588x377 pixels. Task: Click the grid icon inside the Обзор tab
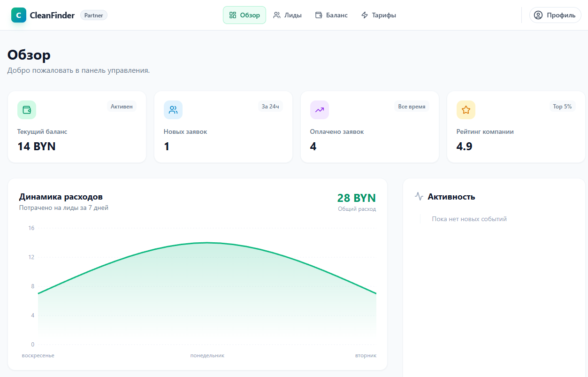232,15
